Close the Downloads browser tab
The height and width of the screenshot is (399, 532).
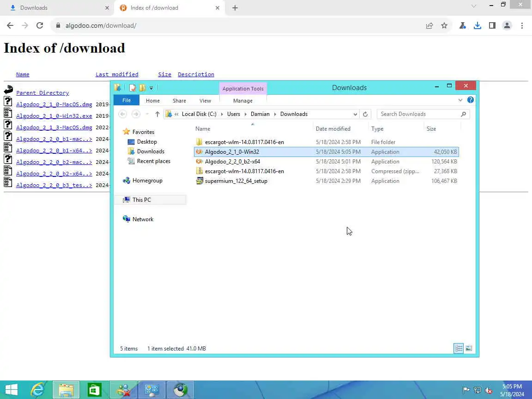pos(107,8)
